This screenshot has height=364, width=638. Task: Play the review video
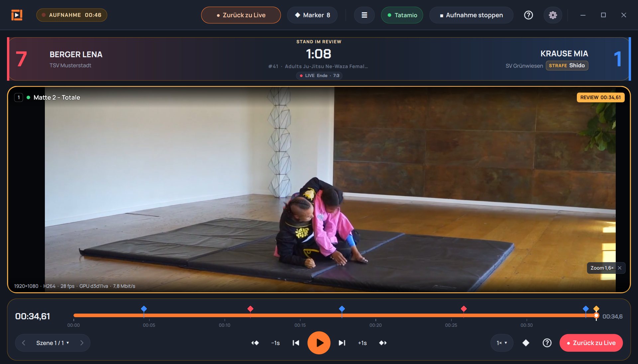[319, 343]
